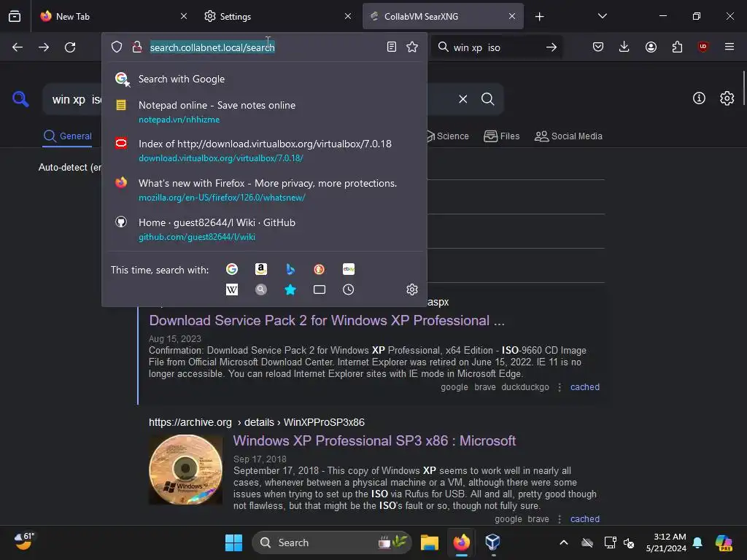Clear the SearXNG query with X
This screenshot has width=747, height=560.
463,99
